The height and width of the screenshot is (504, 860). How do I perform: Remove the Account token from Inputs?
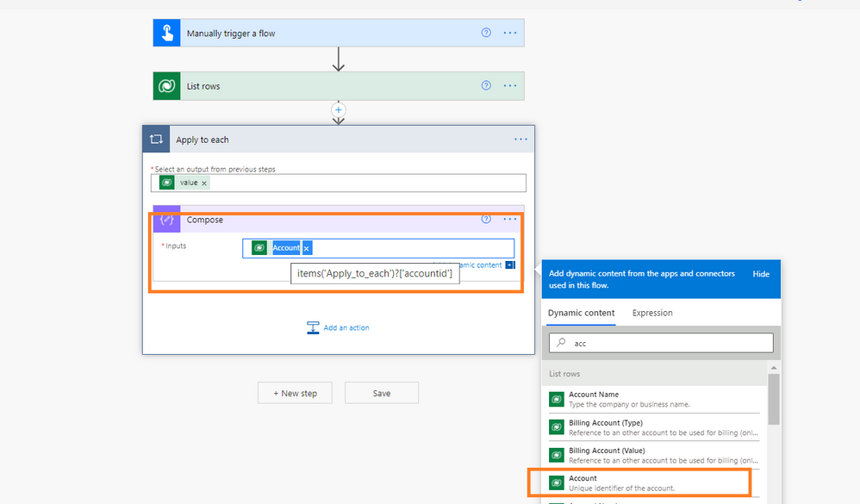pos(307,248)
